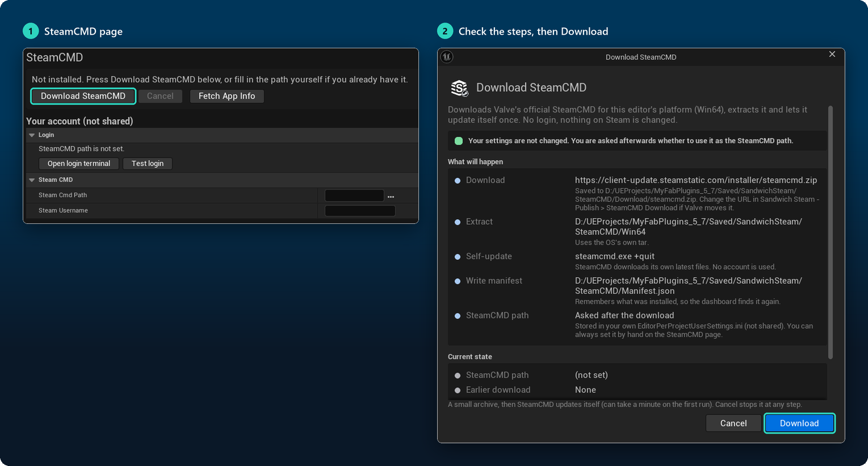The image size is (868, 466).
Task: Close the Download SteamCMD dialog window
Action: click(x=832, y=54)
